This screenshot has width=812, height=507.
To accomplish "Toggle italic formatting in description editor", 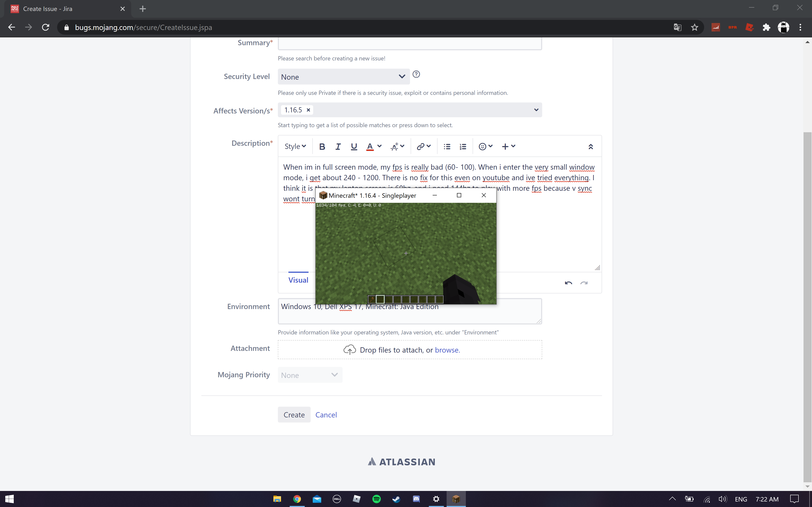I will click(x=338, y=147).
